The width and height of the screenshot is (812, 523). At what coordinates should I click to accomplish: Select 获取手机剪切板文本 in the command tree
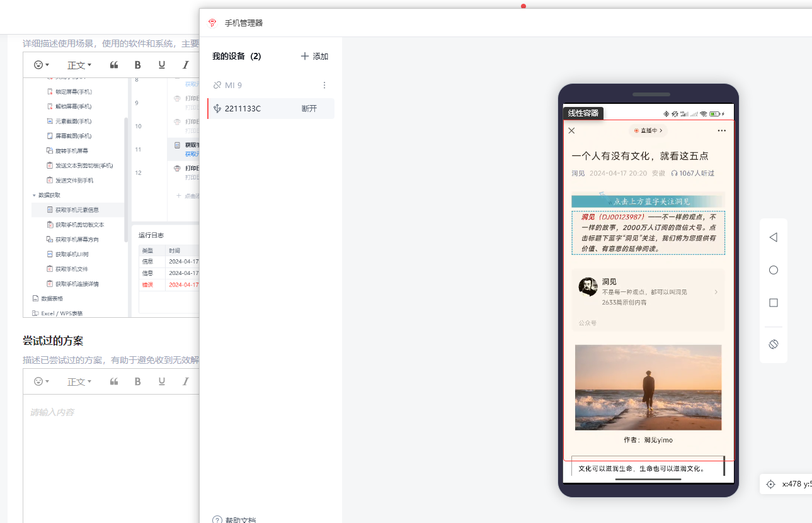click(76, 225)
